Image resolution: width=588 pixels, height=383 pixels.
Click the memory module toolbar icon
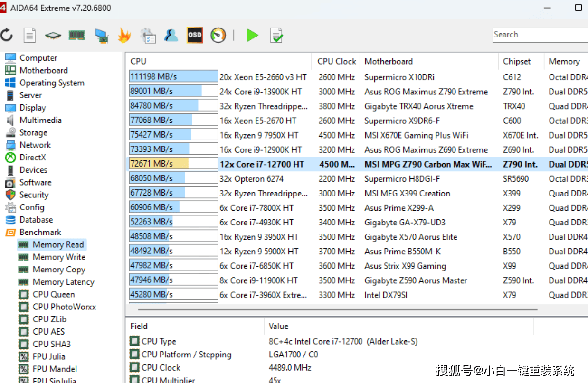coord(76,35)
